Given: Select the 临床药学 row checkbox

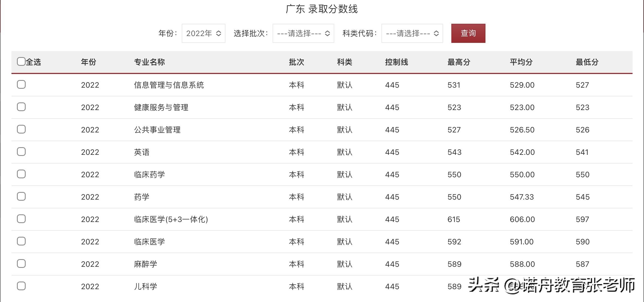Looking at the screenshot, I should tap(21, 174).
